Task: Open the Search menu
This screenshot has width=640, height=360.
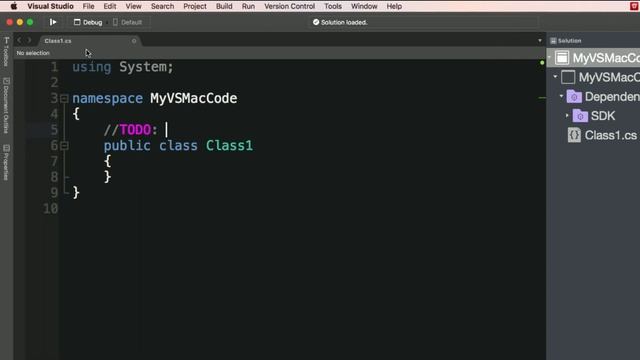Action: 162,6
